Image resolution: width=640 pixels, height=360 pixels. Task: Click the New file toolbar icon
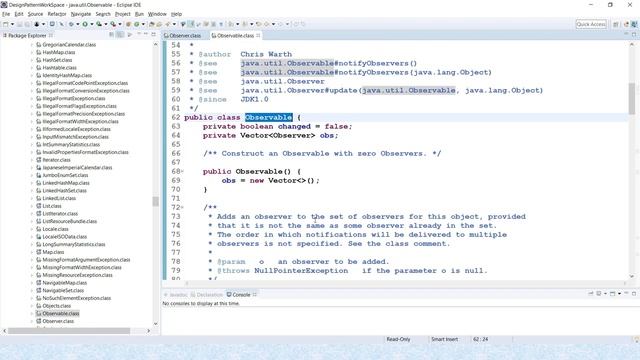pyautogui.click(x=5, y=24)
